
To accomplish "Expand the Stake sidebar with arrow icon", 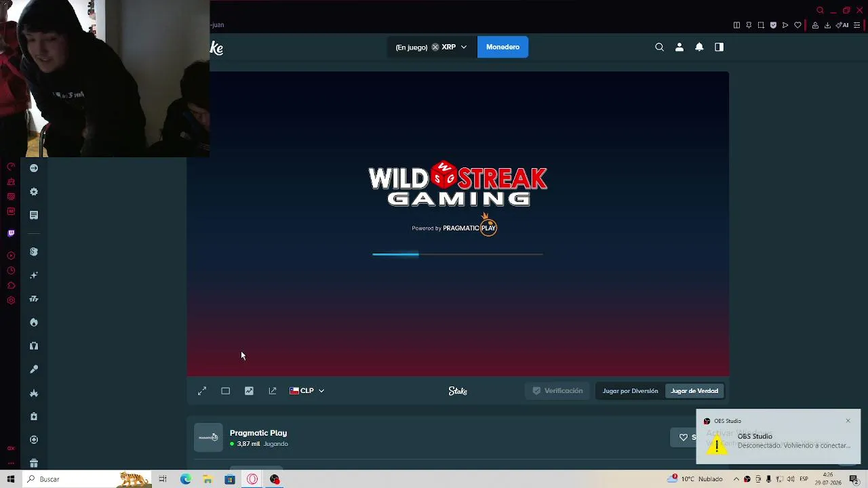I will (x=34, y=168).
